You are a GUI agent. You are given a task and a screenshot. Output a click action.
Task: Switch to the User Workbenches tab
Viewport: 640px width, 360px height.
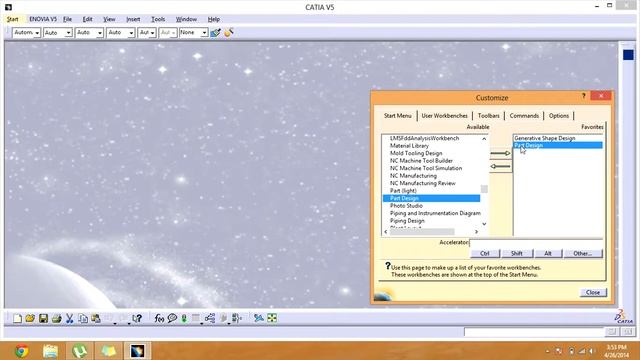pyautogui.click(x=444, y=116)
